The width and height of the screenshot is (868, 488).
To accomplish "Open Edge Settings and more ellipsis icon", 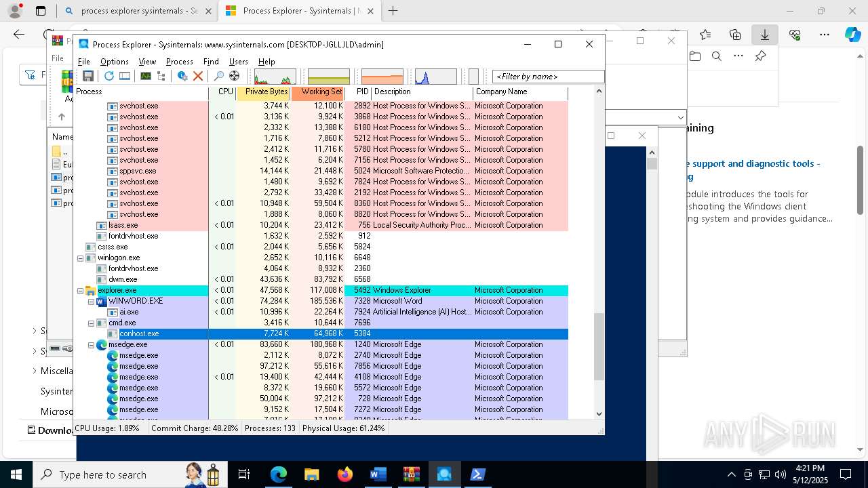I will [x=825, y=35].
